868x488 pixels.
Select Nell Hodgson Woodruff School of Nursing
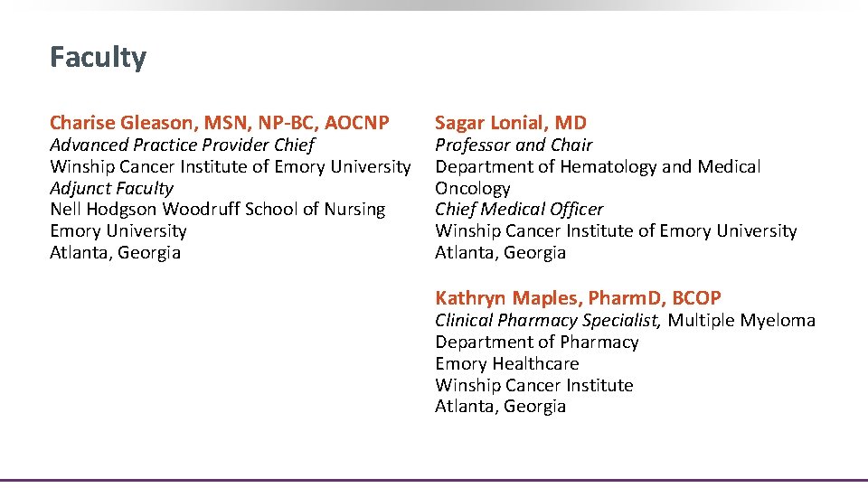click(x=217, y=210)
